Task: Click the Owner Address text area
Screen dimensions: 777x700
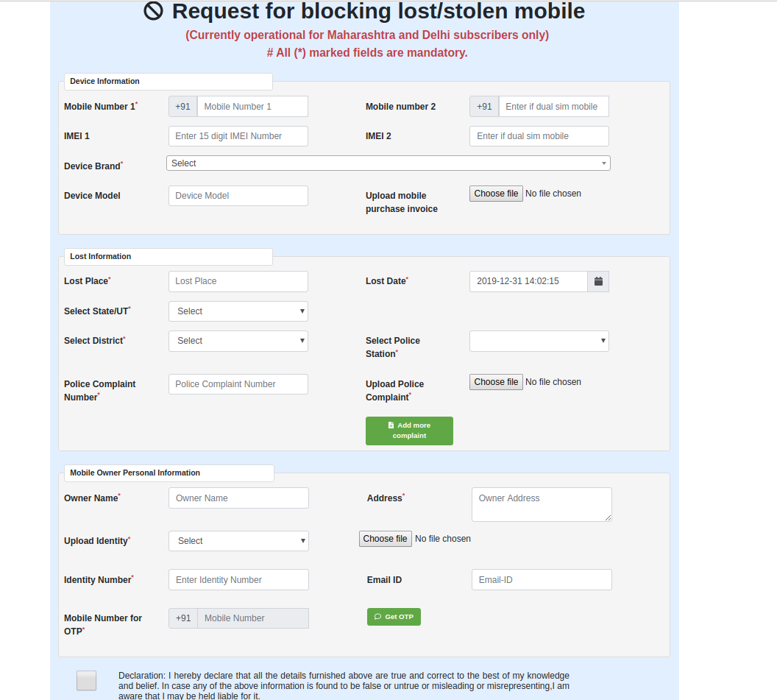Action: (542, 504)
